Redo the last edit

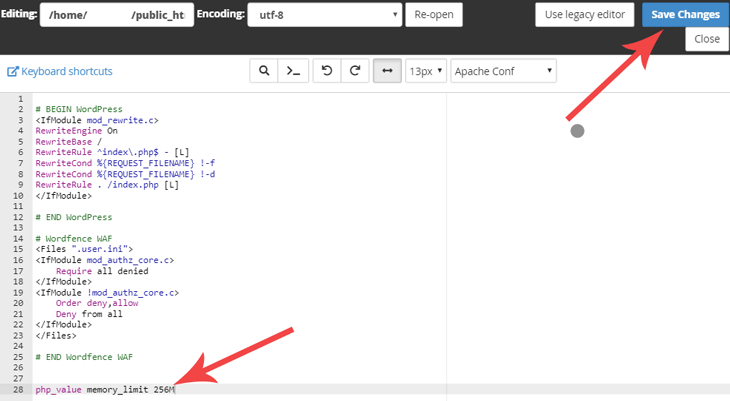[x=355, y=71]
